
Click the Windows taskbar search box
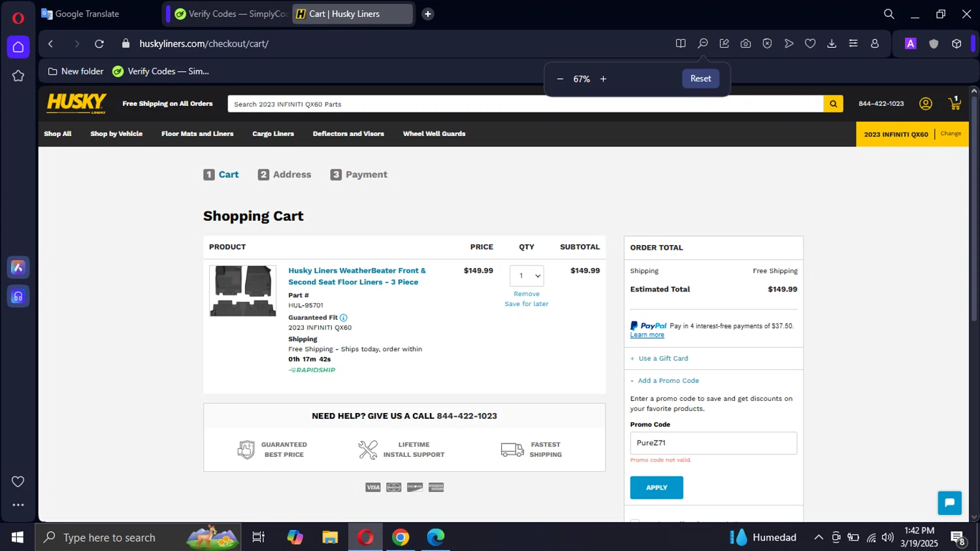[138, 537]
